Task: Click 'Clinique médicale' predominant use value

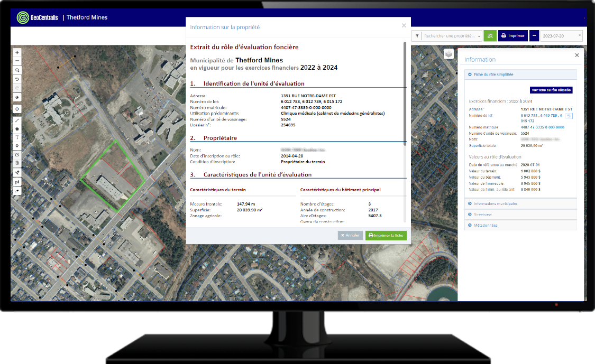Action: [x=333, y=114]
